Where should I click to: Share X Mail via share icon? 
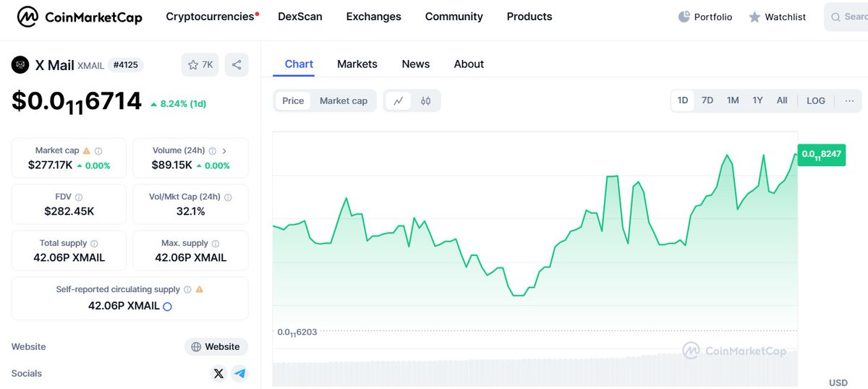point(237,65)
